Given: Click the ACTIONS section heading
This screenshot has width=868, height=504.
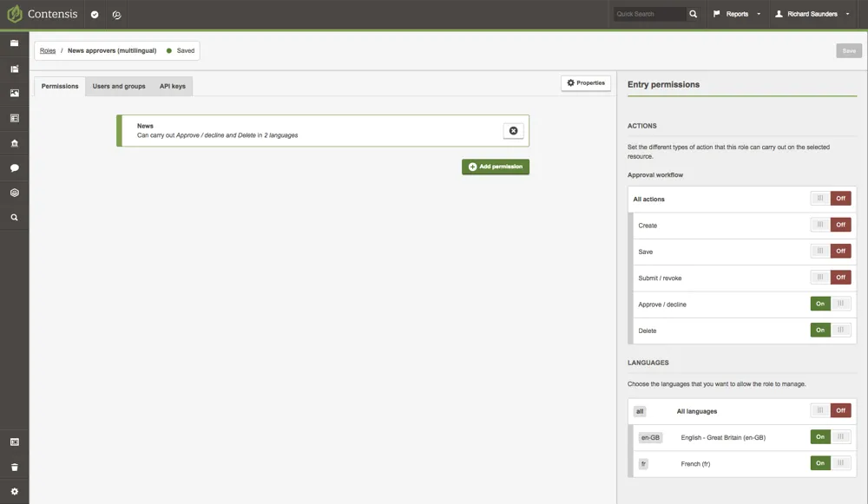Looking at the screenshot, I should pyautogui.click(x=641, y=126).
